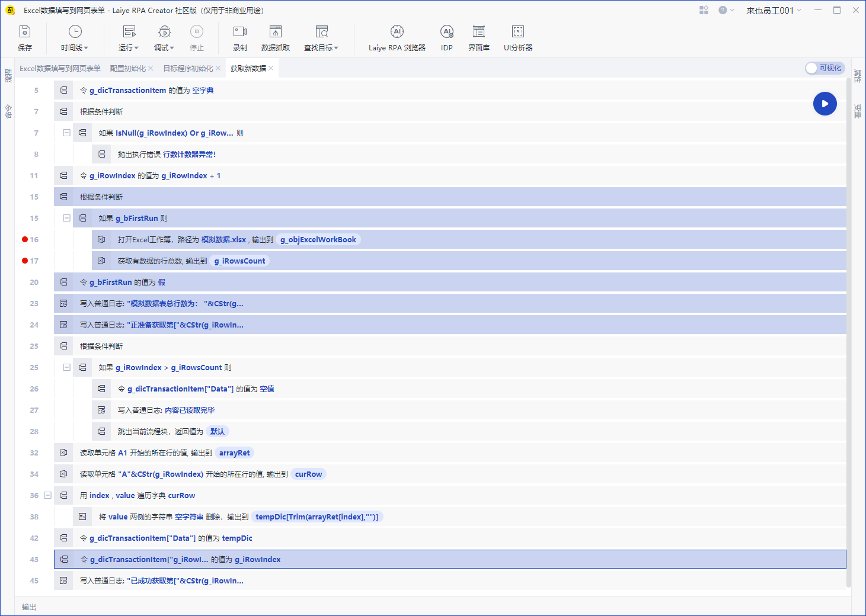Image resolution: width=866 pixels, height=616 pixels.
Task: Open the help question mark menu
Action: click(x=726, y=10)
